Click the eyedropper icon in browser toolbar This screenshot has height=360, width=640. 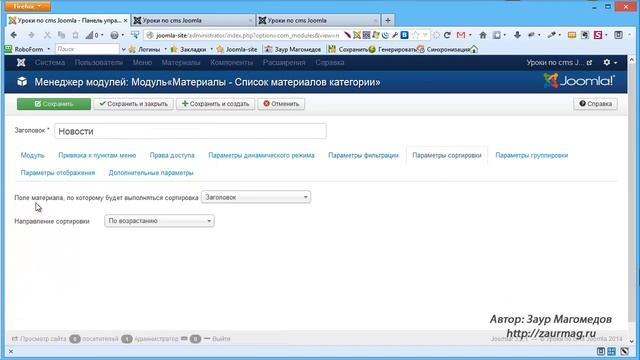[551, 35]
